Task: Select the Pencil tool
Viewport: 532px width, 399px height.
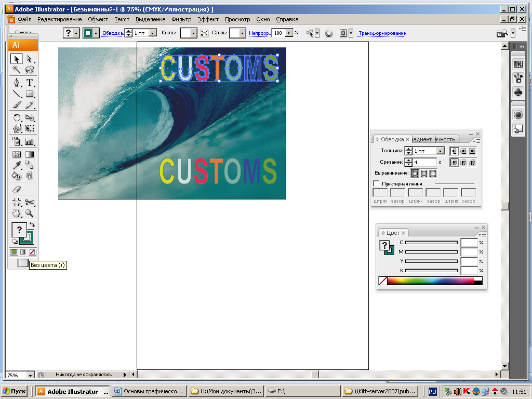Action: (30, 105)
